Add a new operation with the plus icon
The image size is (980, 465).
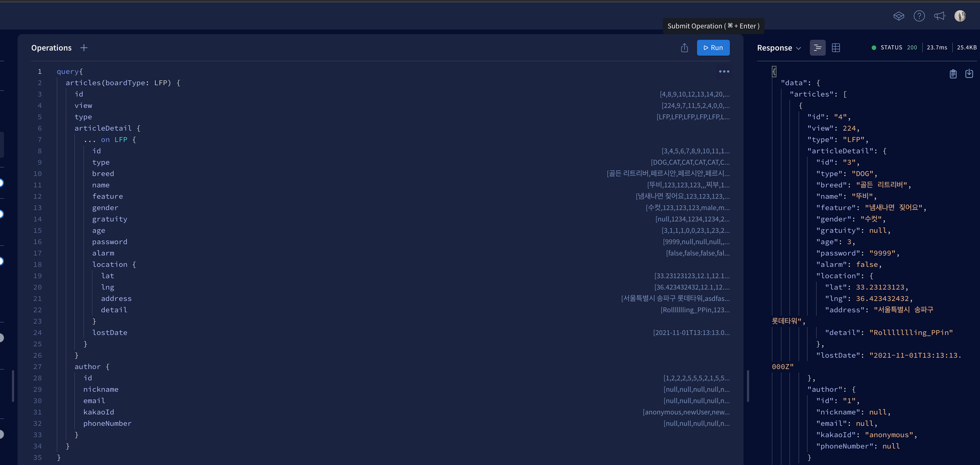pyautogui.click(x=84, y=48)
